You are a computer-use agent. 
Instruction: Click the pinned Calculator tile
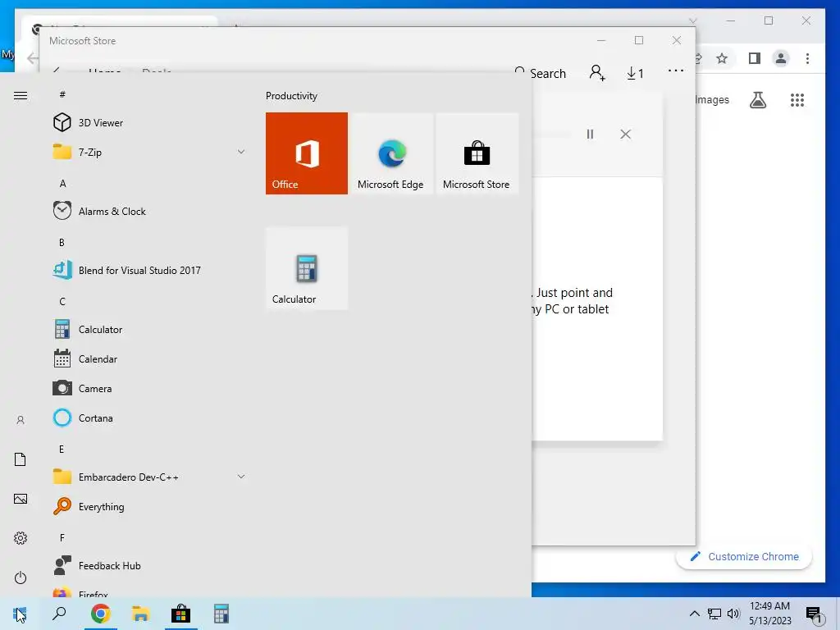click(307, 268)
